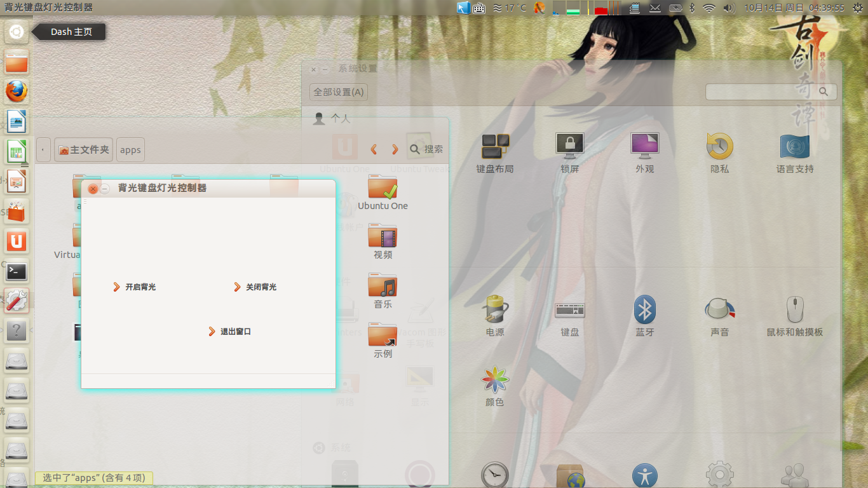The height and width of the screenshot is (488, 868).
Task: Open LibreOffice Writer from the launcher
Action: 17,121
